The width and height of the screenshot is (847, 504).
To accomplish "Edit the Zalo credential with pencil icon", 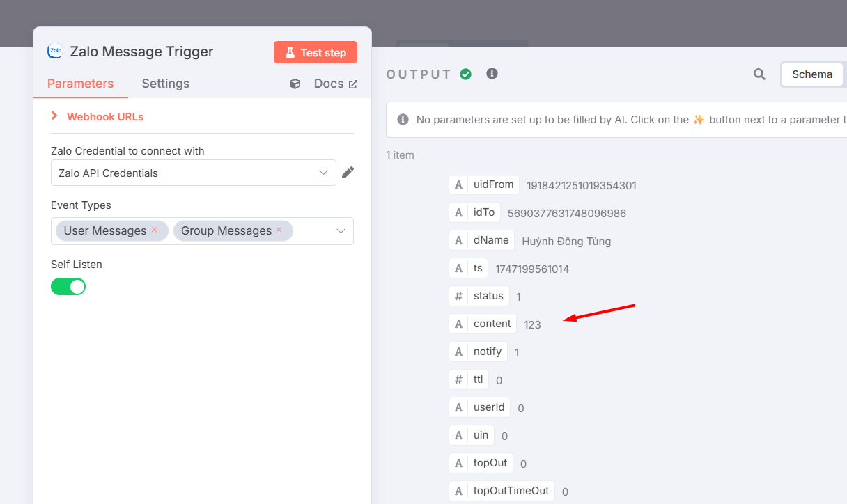I will coord(348,173).
